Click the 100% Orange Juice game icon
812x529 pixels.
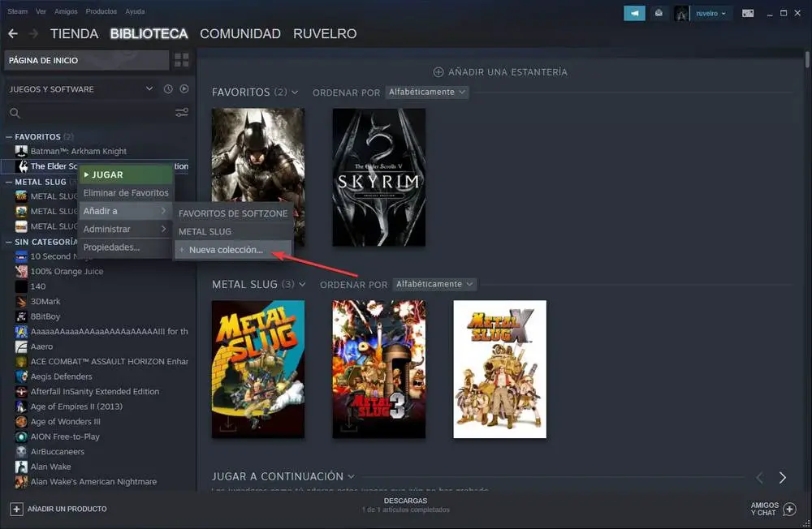tap(21, 271)
